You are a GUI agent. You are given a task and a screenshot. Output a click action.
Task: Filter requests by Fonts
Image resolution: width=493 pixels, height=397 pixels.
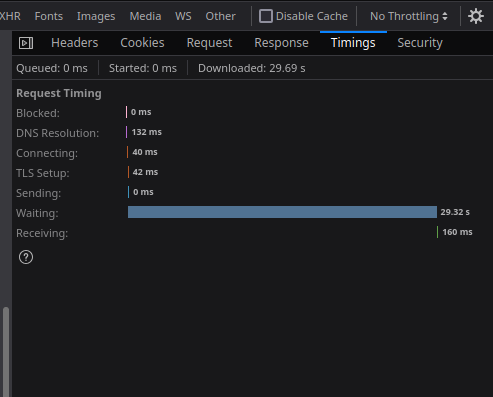point(49,16)
